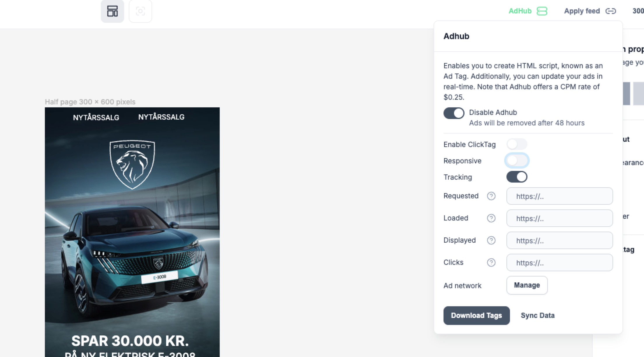Toggle the Disable Adhub switch
The width and height of the screenshot is (644, 357).
click(x=454, y=113)
